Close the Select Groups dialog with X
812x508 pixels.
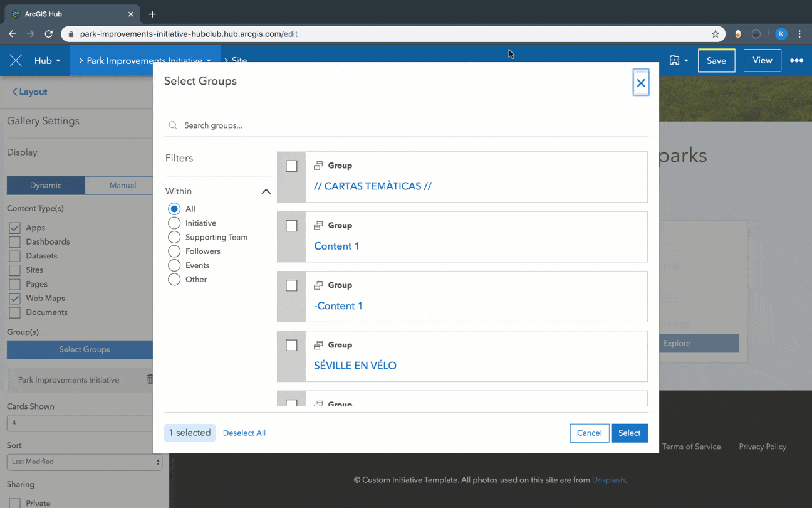(x=640, y=83)
